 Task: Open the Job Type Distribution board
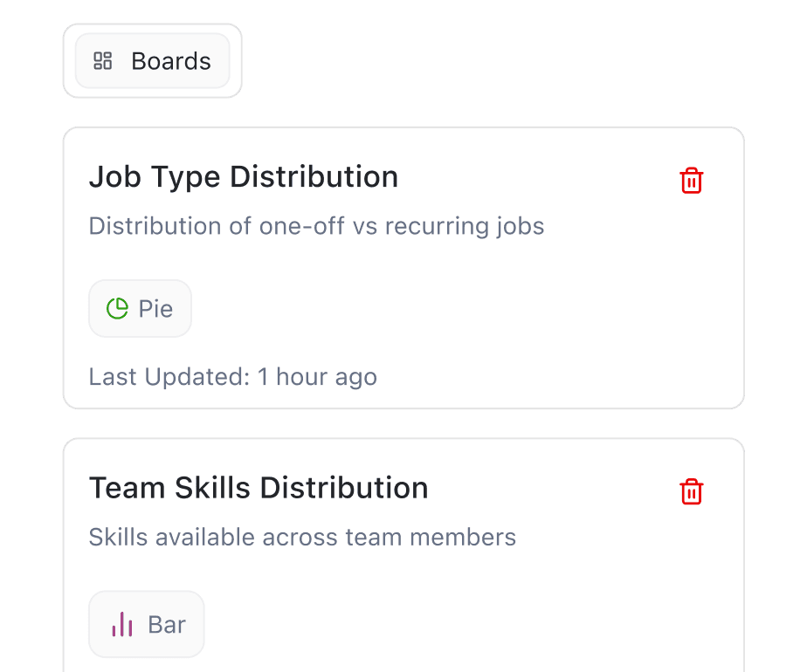pyautogui.click(x=243, y=177)
